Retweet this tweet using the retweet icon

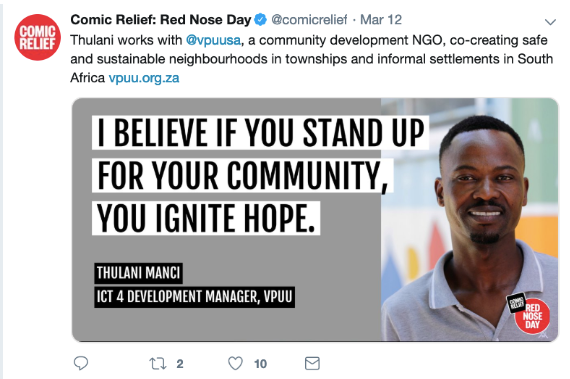(158, 363)
